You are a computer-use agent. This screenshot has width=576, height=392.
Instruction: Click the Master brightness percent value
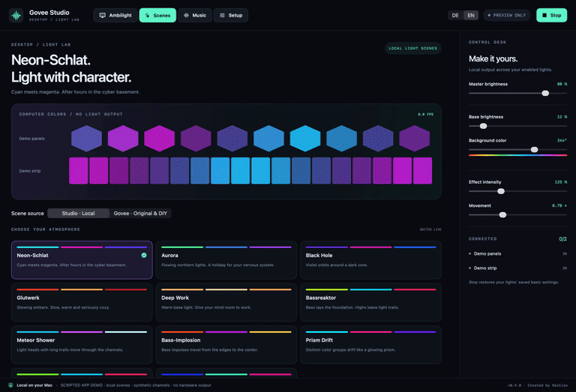(562, 84)
